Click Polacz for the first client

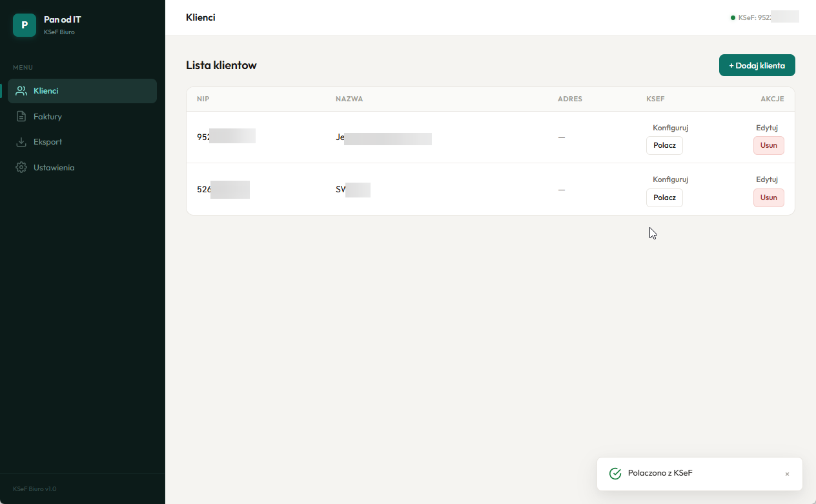664,146
